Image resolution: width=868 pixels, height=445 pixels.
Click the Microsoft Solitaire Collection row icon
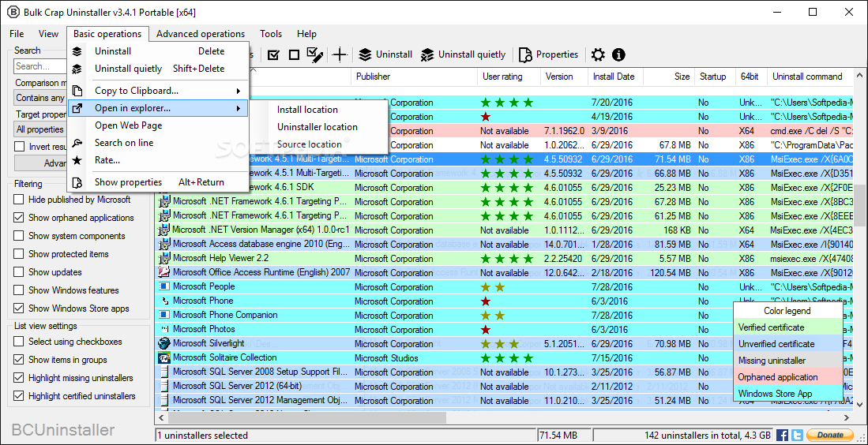163,357
